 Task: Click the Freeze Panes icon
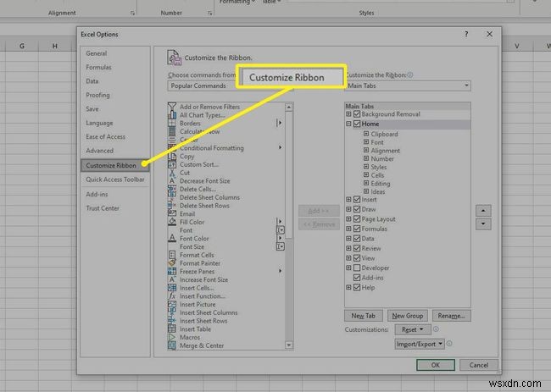(172, 271)
